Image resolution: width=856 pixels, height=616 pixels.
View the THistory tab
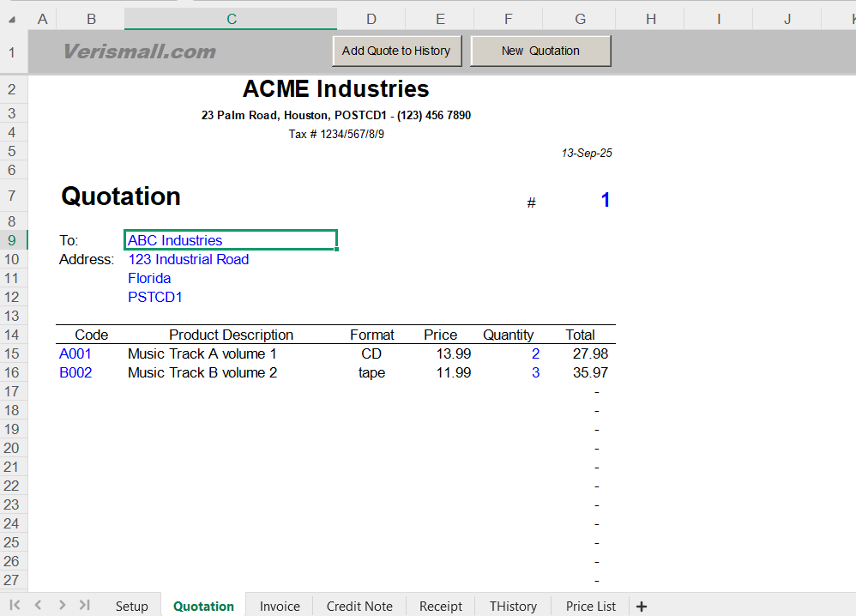coord(513,606)
